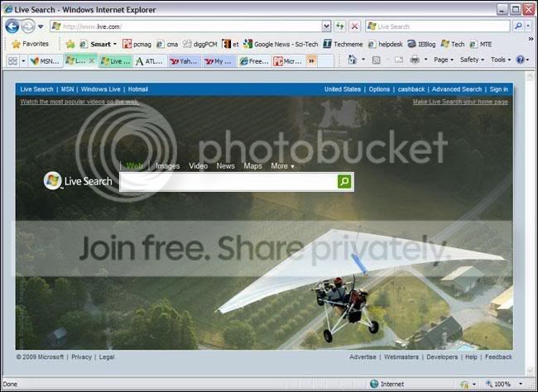
Task: Click the Refresh page icon
Action: 339,26
